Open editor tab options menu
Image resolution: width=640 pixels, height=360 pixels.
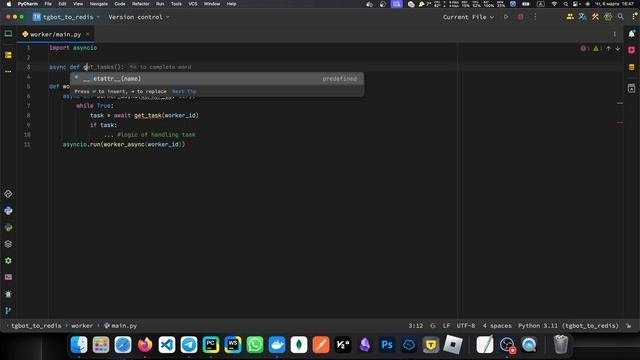[x=614, y=34]
